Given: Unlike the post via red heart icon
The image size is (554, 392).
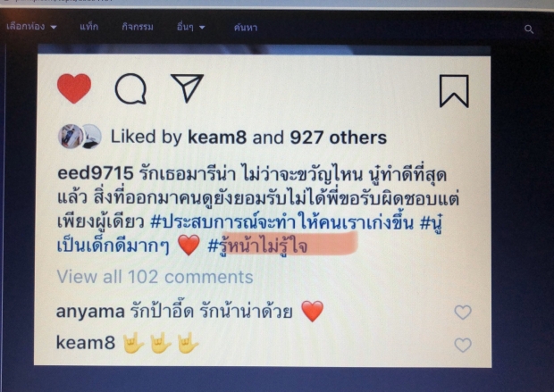Looking at the screenshot, I should click(x=74, y=88).
